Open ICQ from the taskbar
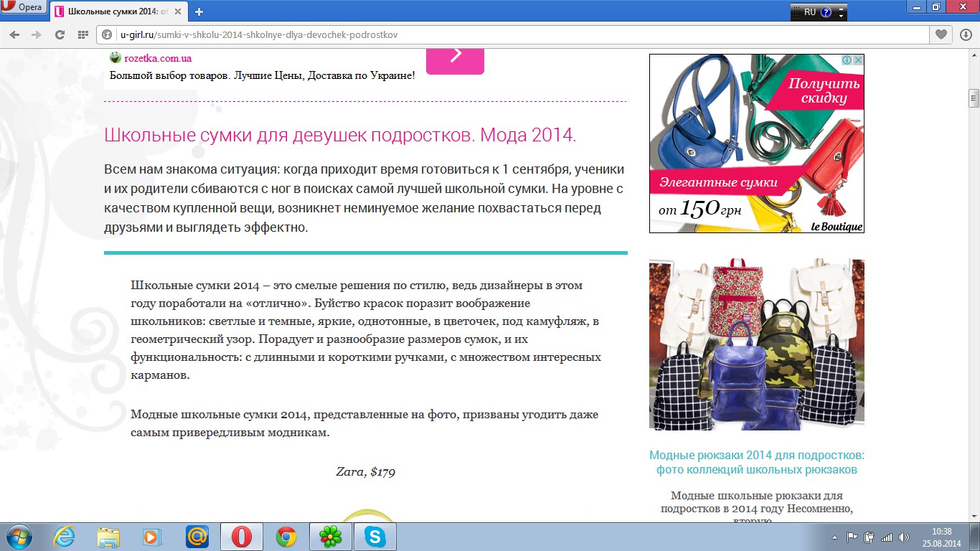 point(330,537)
